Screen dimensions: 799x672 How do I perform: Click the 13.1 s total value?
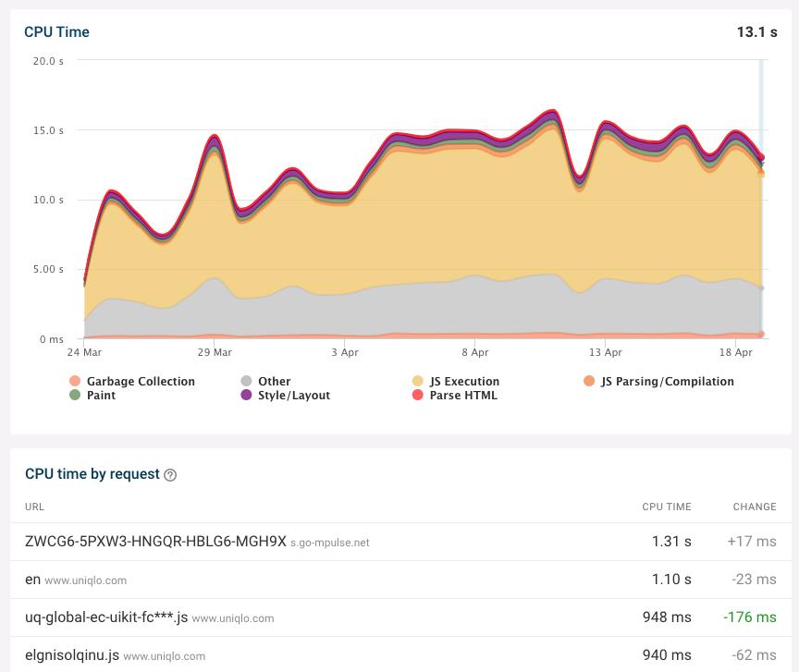point(756,32)
